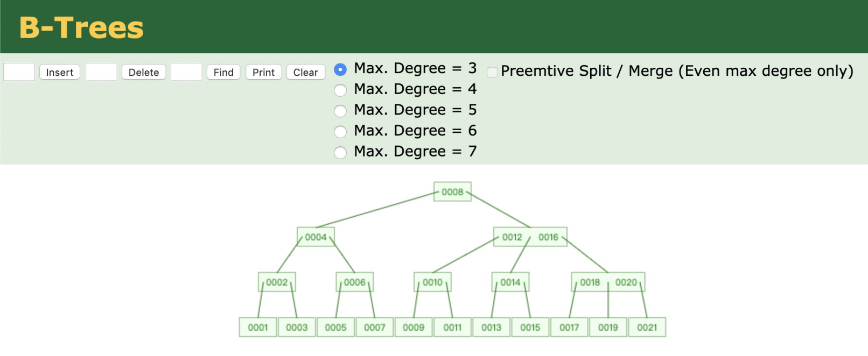868x356 pixels.
Task: Click the root node 0008
Action: (452, 191)
